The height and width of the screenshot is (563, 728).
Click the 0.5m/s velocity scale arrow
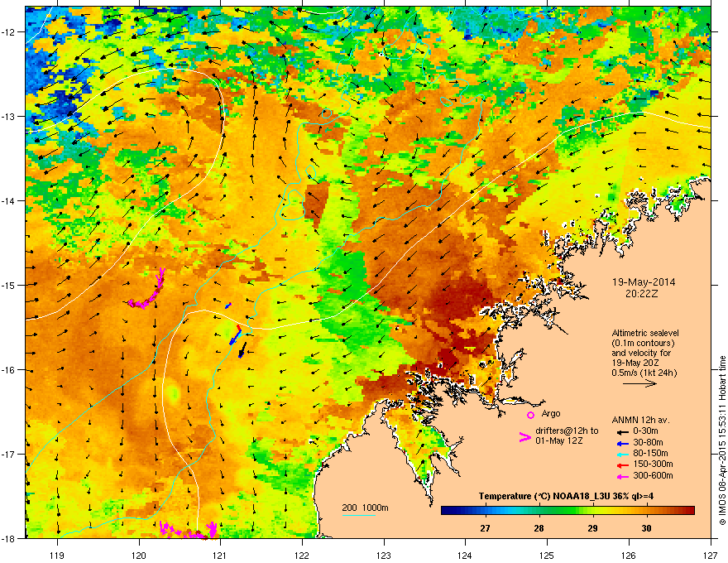pyautogui.click(x=639, y=383)
